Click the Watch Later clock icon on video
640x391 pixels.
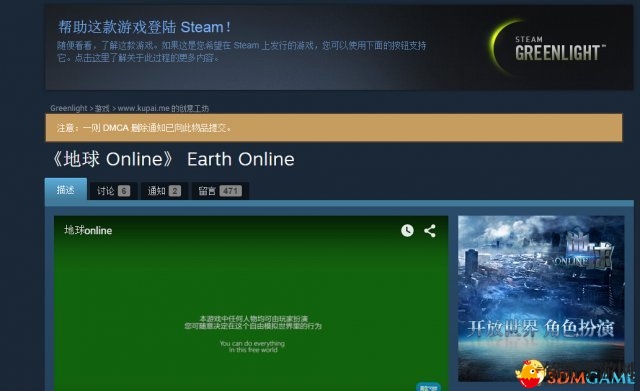407,231
